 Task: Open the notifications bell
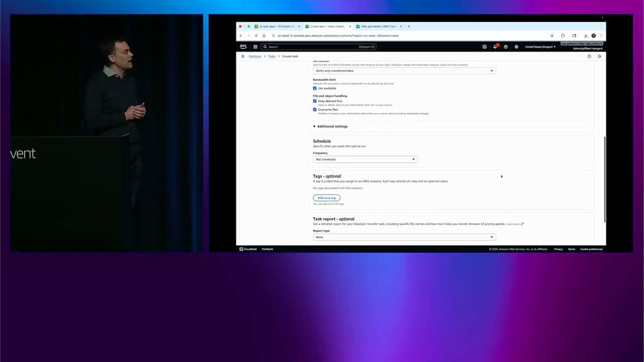coord(495,47)
